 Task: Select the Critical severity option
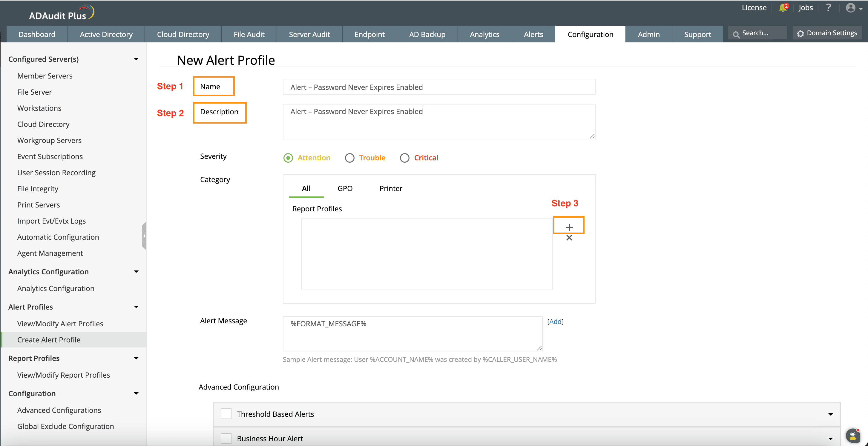404,158
